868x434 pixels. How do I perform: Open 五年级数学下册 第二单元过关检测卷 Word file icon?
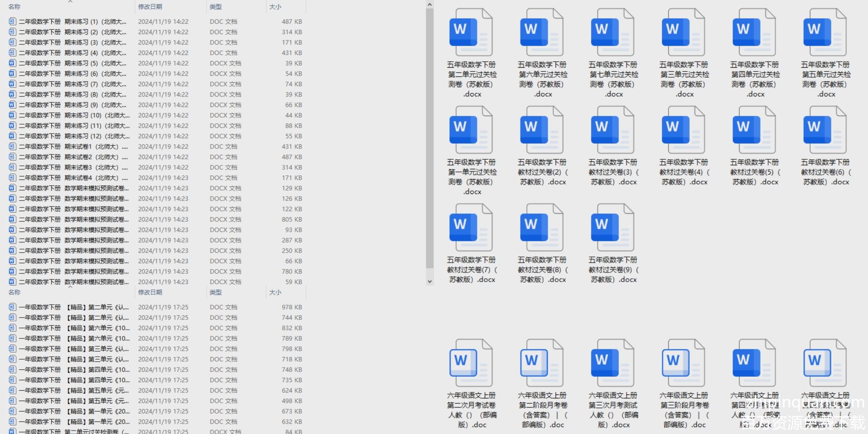tap(471, 33)
